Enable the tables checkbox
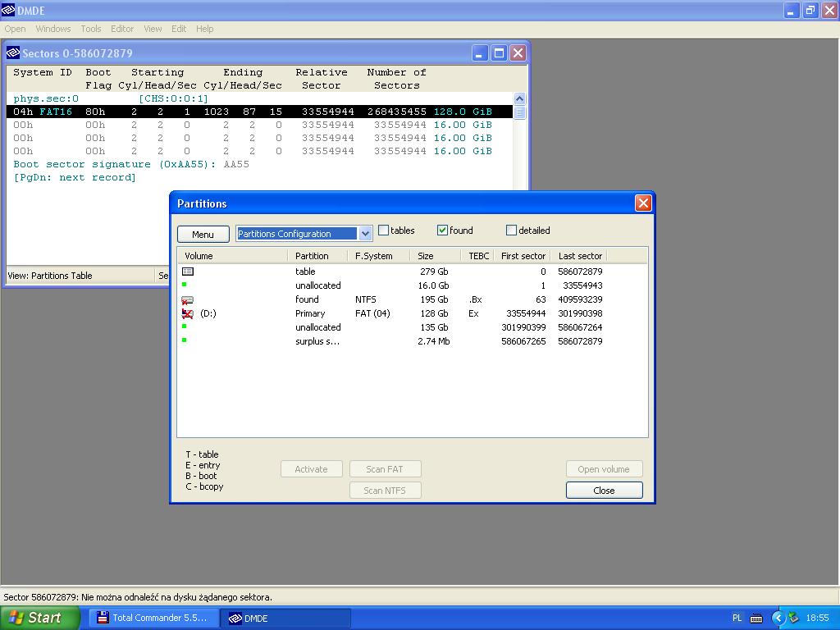 pyautogui.click(x=384, y=231)
